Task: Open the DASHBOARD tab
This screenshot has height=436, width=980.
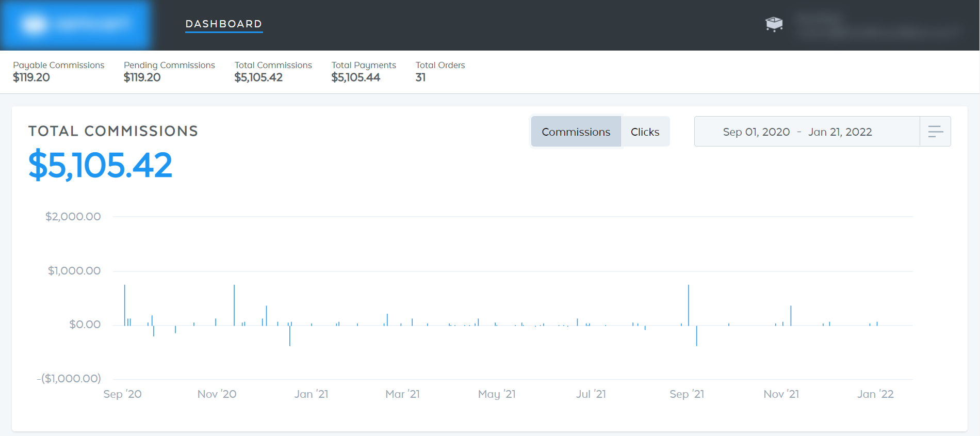Action: click(x=224, y=24)
